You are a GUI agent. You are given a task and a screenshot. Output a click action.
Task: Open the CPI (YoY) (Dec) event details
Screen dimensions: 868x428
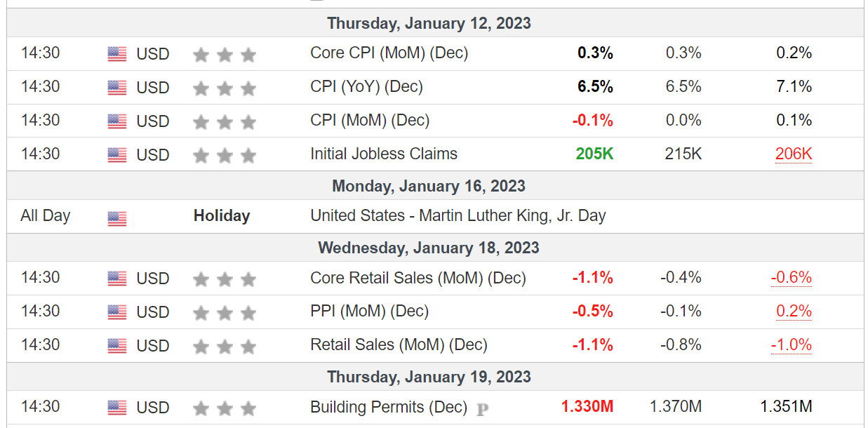[366, 86]
